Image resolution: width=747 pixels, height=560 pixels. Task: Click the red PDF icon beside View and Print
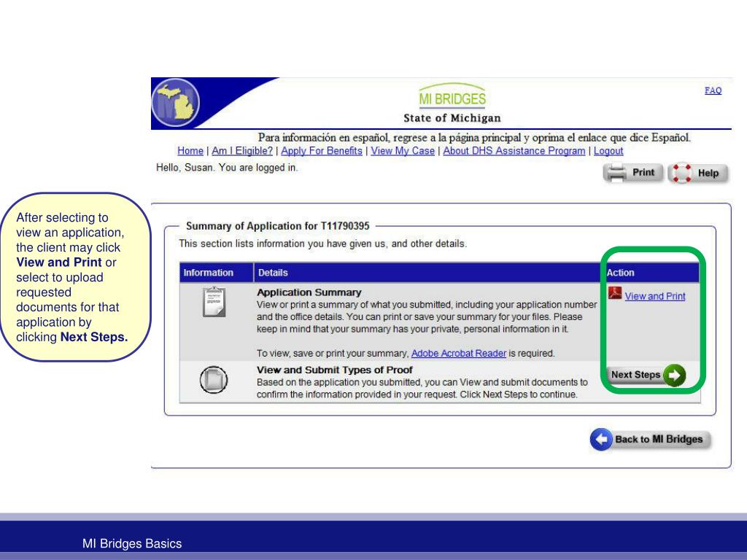tap(614, 293)
